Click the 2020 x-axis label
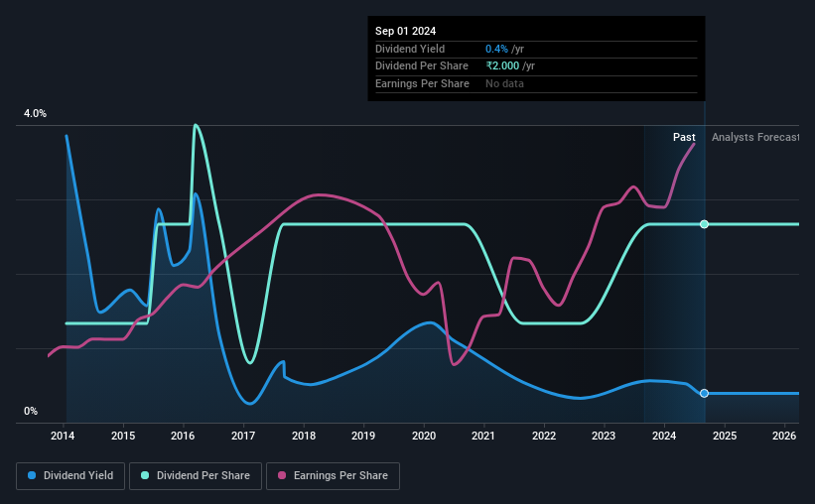The height and width of the screenshot is (504, 815). [424, 436]
